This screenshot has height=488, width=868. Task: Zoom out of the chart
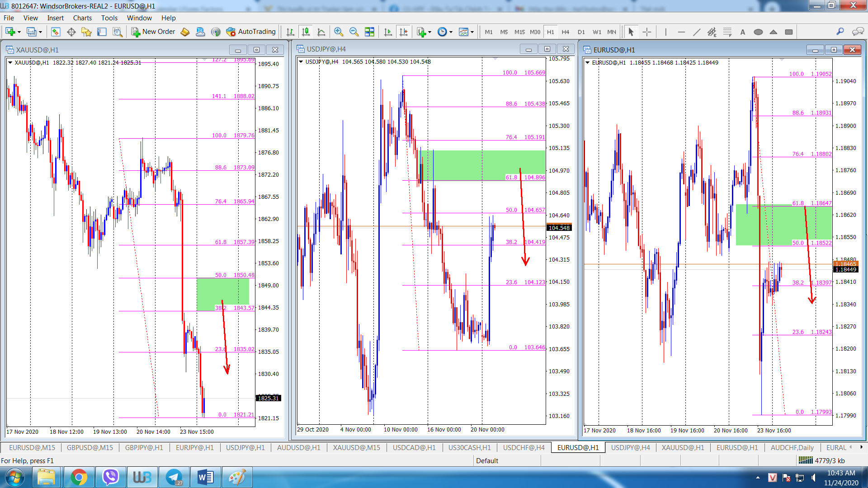[x=354, y=32]
